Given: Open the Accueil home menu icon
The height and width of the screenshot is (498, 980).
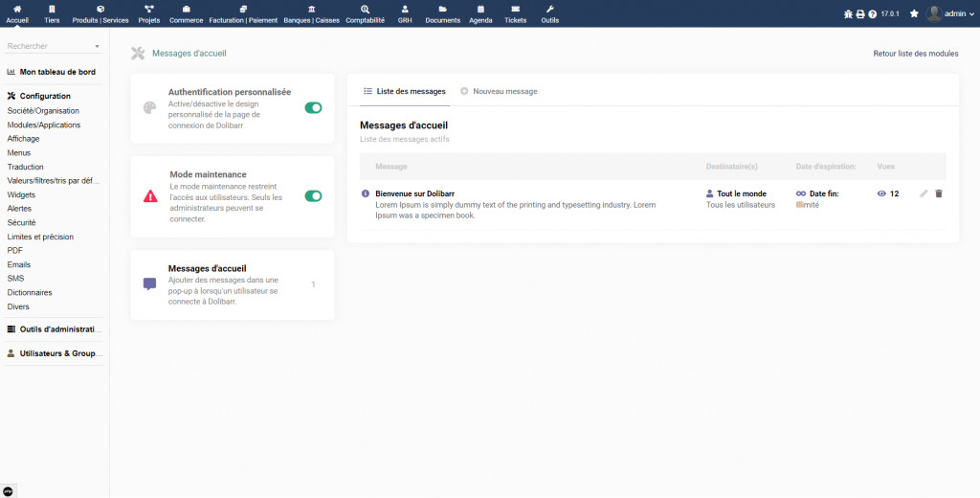Looking at the screenshot, I should [17, 10].
